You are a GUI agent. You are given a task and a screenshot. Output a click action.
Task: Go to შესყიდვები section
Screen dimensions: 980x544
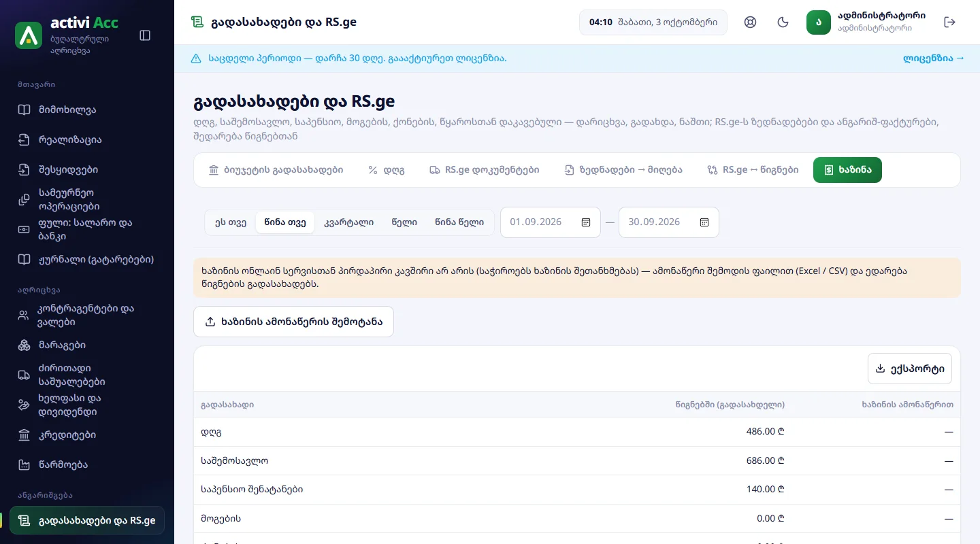(87, 169)
